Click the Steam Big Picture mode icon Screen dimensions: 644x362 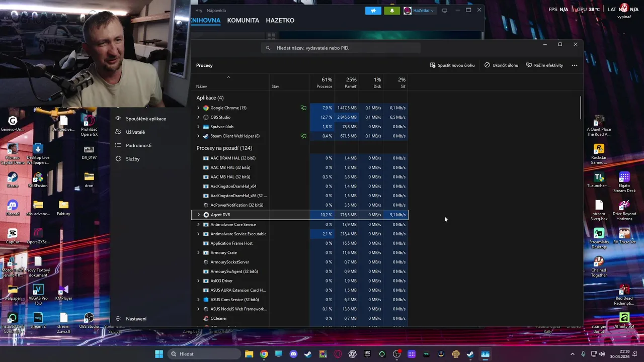(445, 11)
